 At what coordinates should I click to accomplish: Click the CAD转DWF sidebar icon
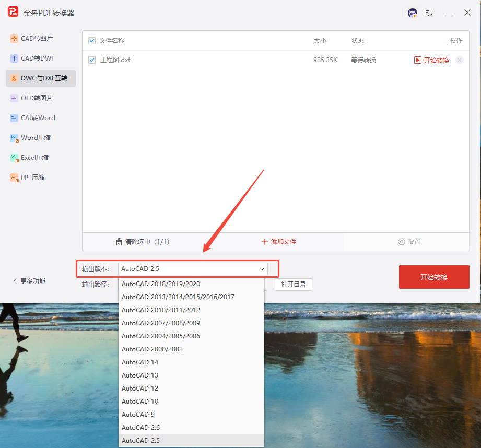point(14,58)
